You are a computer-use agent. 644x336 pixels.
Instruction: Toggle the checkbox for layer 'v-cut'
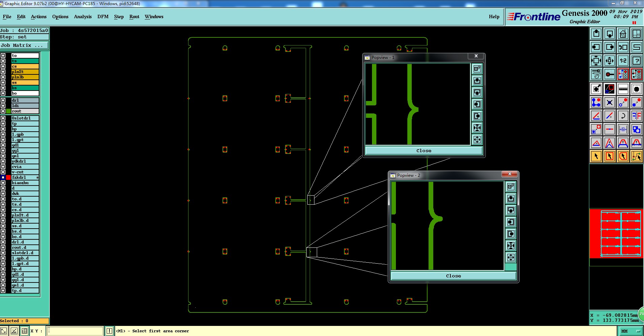pos(3,172)
